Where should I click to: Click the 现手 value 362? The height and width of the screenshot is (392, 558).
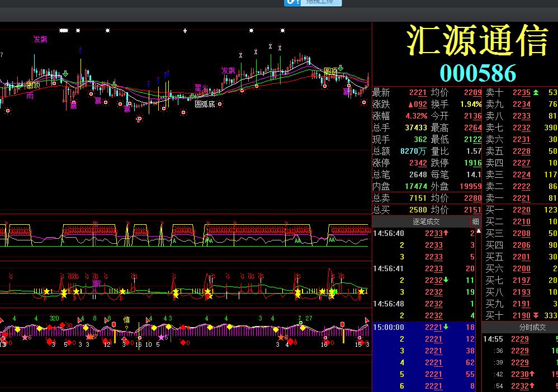tap(420, 140)
